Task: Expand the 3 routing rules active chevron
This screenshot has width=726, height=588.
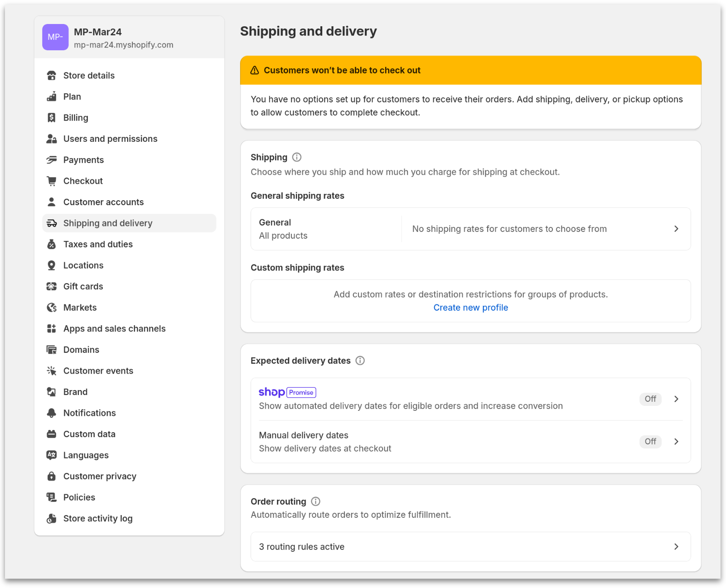Action: click(676, 547)
